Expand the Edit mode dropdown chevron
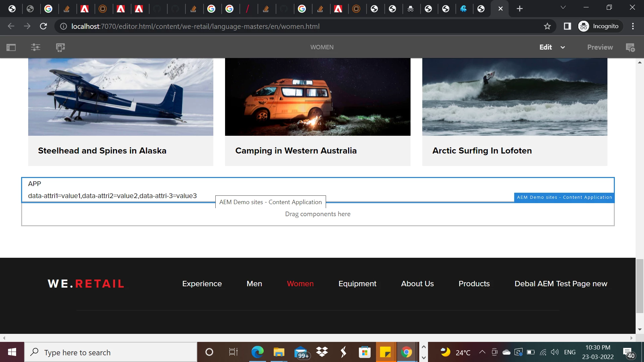The image size is (644, 362). pos(563,47)
